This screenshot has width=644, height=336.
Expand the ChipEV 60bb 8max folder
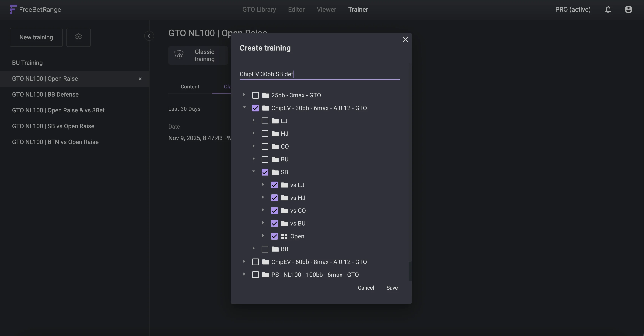[x=244, y=261]
